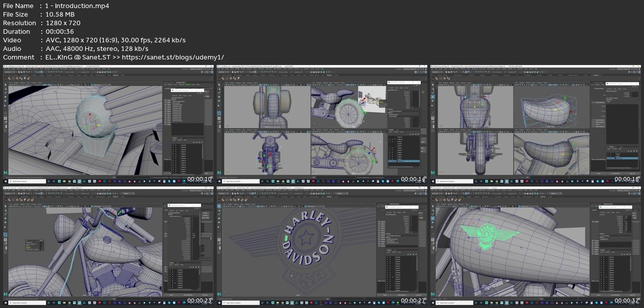644x308 pixels.
Task: Open the video thumbnail stamped 00:00:14
Action: (x=322, y=124)
